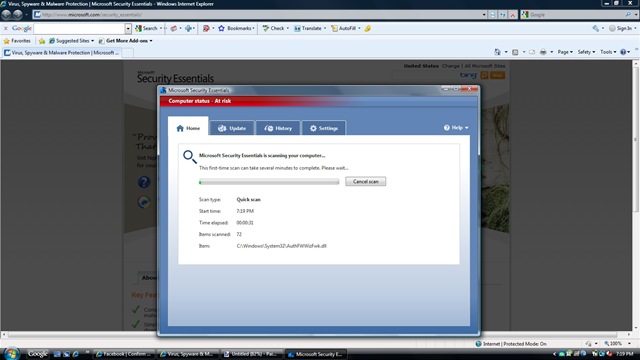The image size is (640, 360).
Task: Click the Google Toolbar share icon
Action: (x=174, y=29)
